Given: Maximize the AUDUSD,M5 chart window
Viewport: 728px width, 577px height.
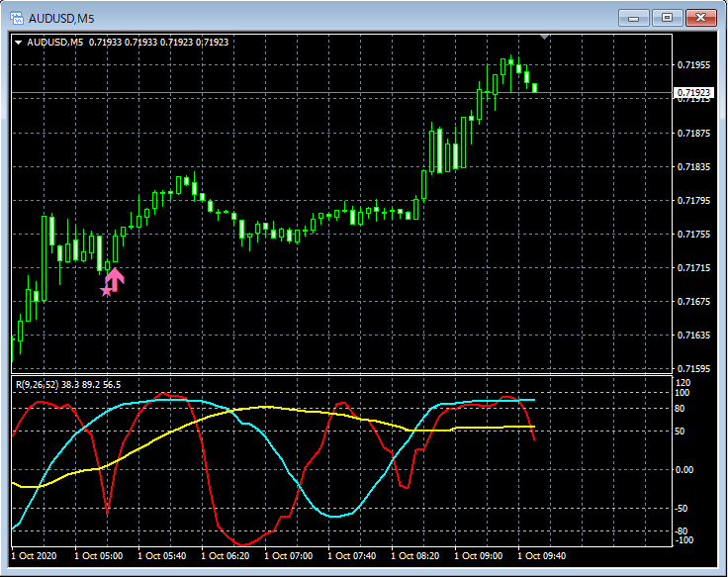Looking at the screenshot, I should [x=668, y=18].
